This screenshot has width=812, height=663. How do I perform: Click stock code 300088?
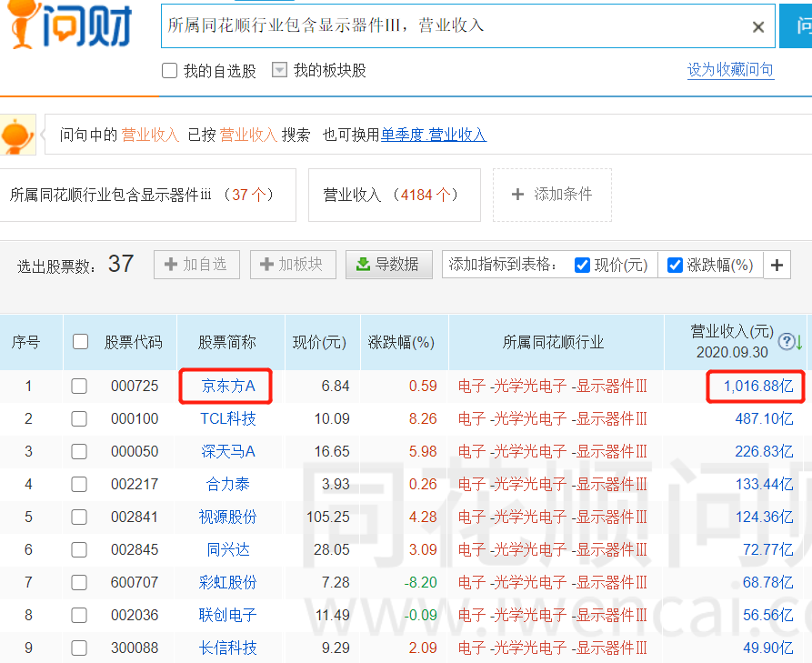coord(135,648)
